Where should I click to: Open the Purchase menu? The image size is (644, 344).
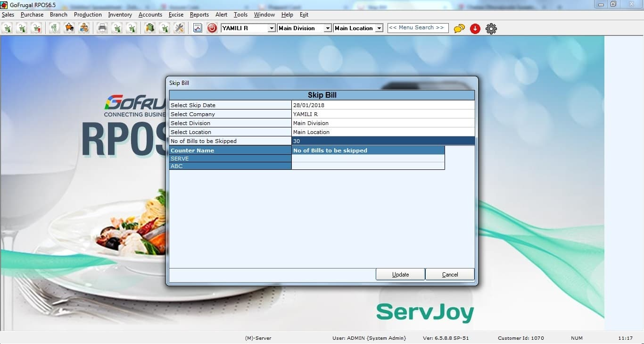coord(32,15)
